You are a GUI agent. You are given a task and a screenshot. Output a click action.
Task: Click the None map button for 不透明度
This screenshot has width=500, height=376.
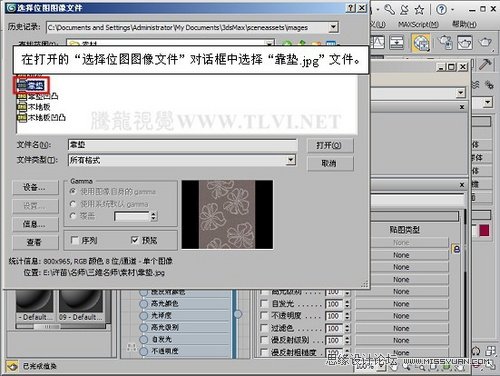pos(402,316)
